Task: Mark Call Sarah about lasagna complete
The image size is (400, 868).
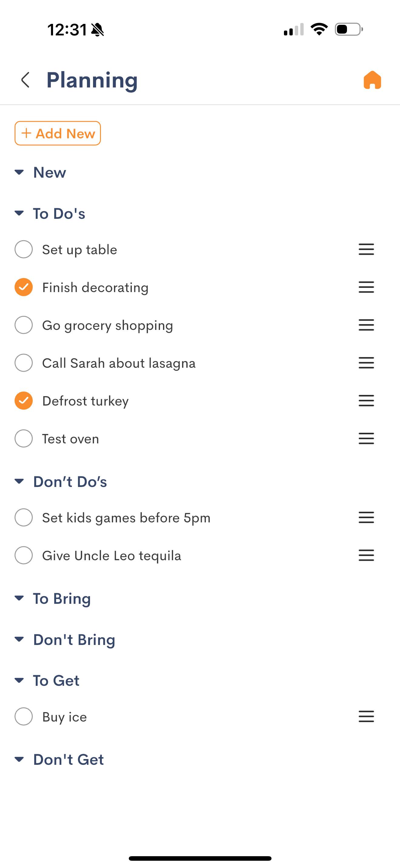Action: (24, 363)
